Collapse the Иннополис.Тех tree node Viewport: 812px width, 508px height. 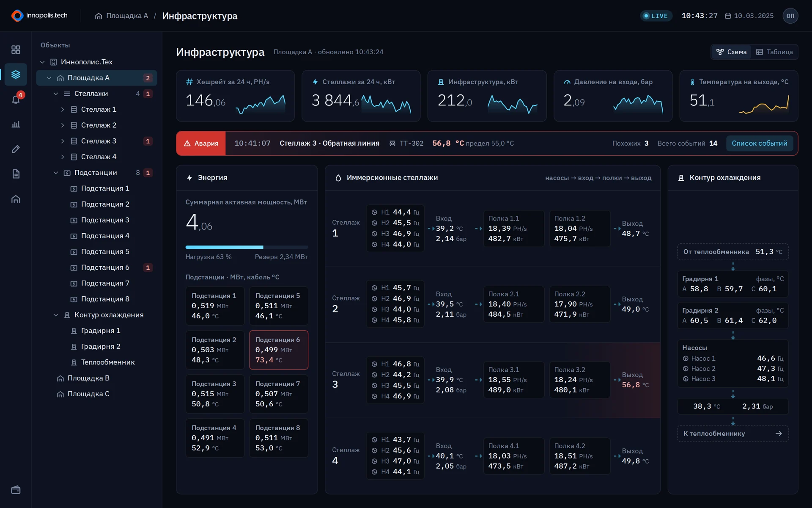[x=42, y=62]
